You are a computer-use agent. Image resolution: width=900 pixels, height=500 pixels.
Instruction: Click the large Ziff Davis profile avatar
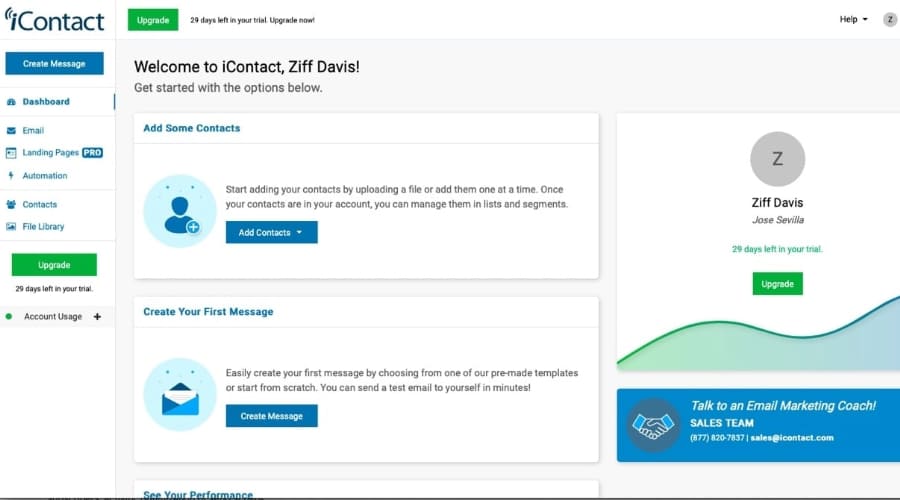(x=777, y=160)
